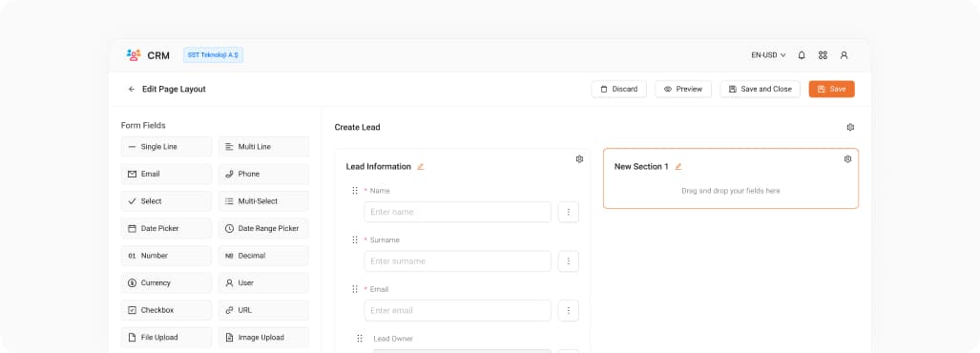Select the User form field
The width and height of the screenshot is (980, 353).
coord(263,283)
